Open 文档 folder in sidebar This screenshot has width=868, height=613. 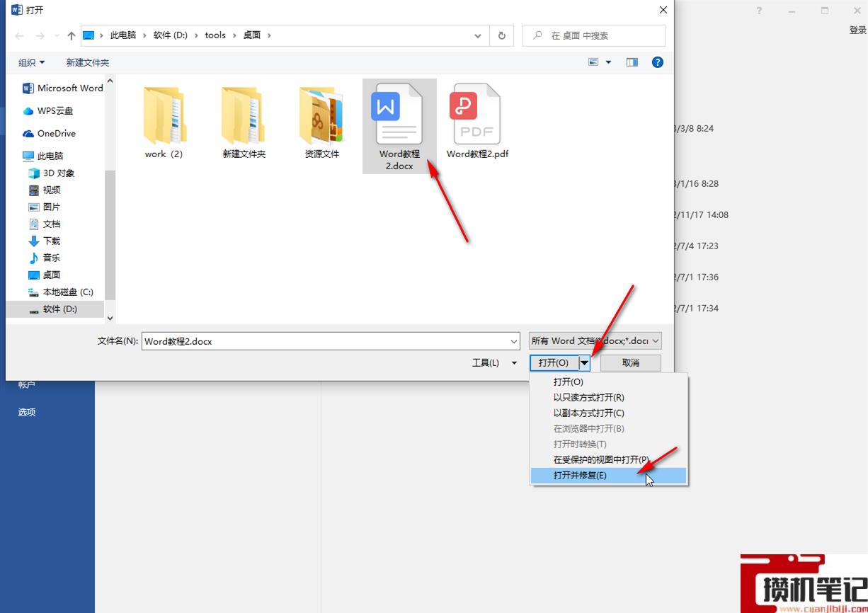point(44,224)
